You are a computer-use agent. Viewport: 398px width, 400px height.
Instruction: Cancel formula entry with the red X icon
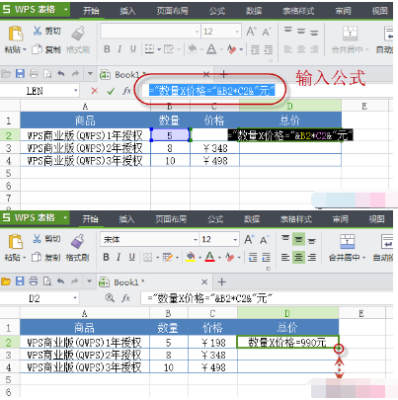95,91
